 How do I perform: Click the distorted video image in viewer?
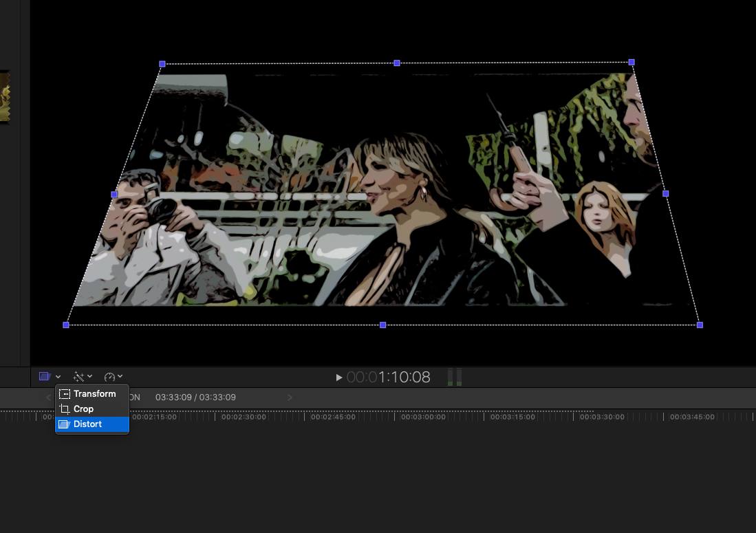pyautogui.click(x=383, y=193)
